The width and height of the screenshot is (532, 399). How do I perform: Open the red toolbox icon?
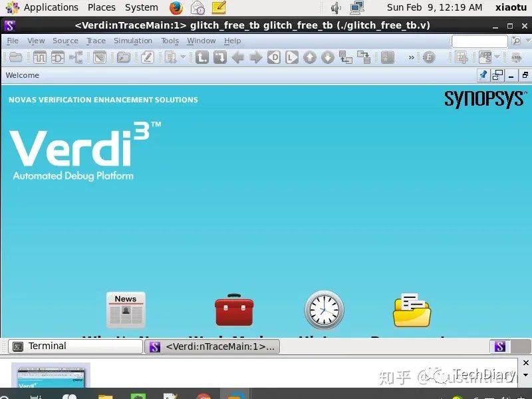pos(234,310)
